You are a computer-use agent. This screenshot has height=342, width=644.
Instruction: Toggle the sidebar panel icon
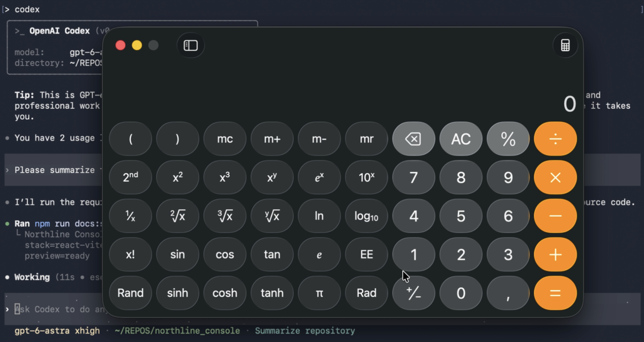(x=191, y=45)
